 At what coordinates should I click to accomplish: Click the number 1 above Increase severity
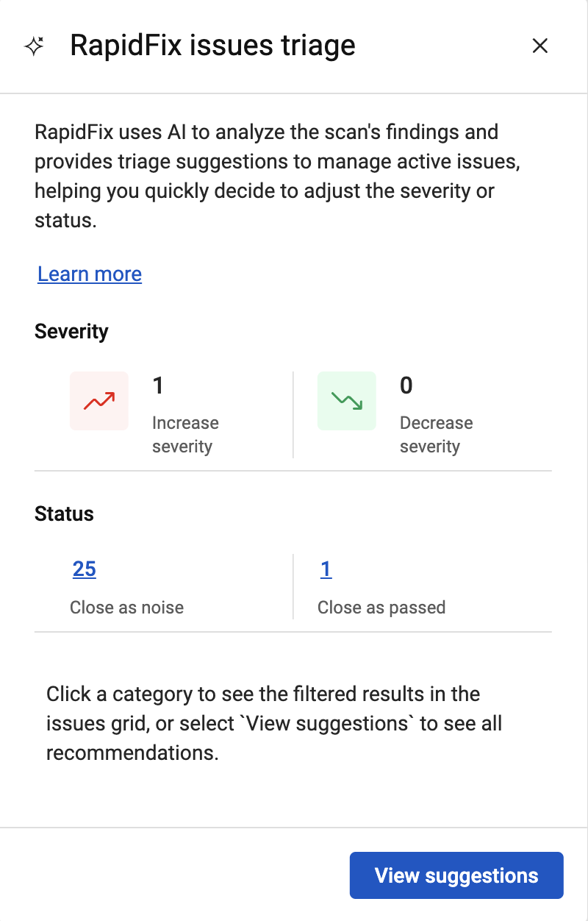pyautogui.click(x=157, y=385)
